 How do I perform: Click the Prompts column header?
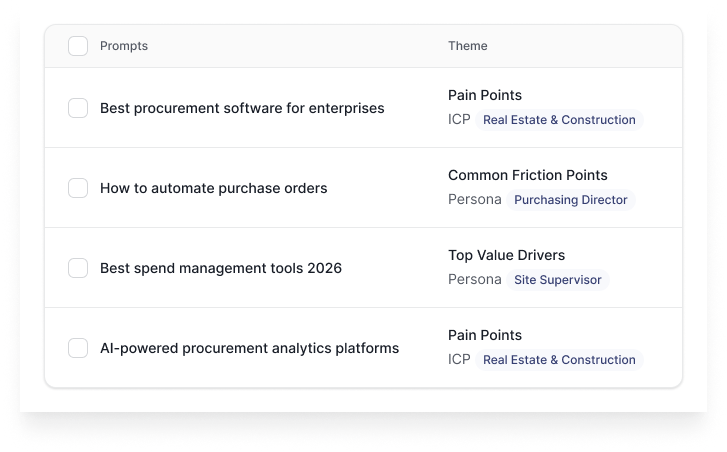click(124, 46)
